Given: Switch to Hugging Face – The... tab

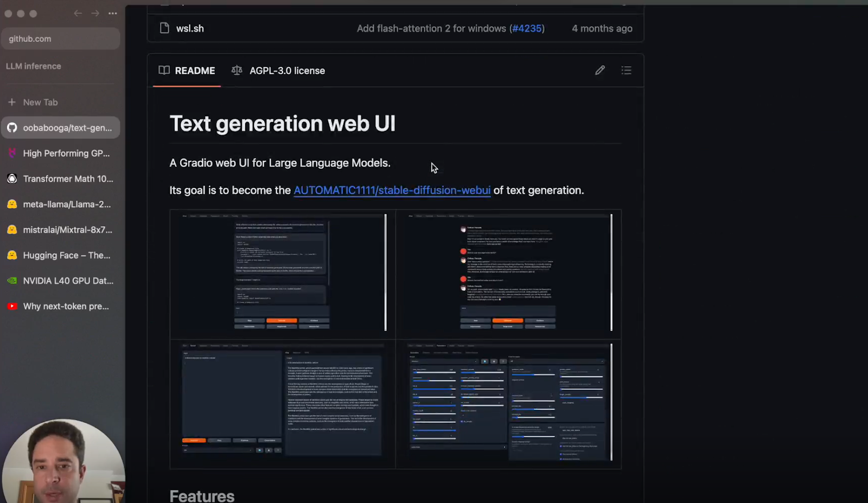Looking at the screenshot, I should pos(60,256).
